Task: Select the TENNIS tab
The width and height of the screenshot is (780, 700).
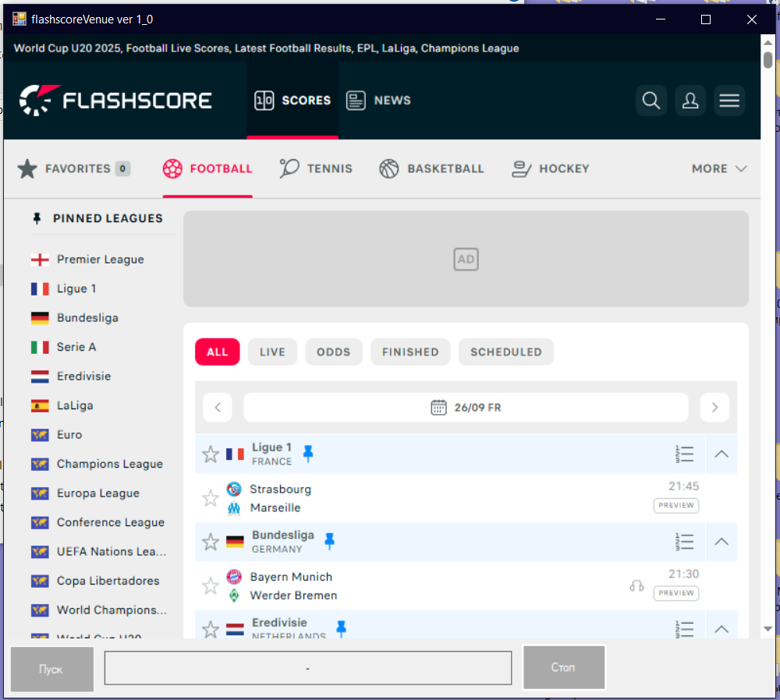Action: 316,168
